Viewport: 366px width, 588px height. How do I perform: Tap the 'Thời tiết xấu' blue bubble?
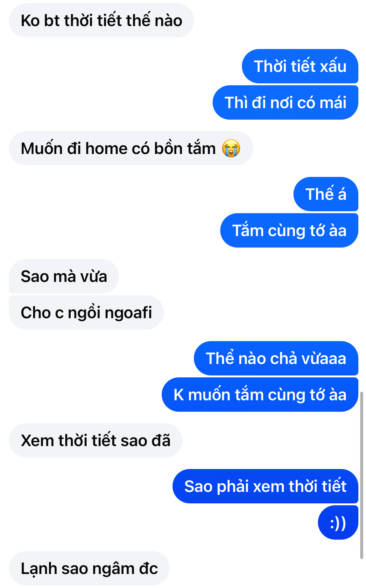(x=300, y=66)
